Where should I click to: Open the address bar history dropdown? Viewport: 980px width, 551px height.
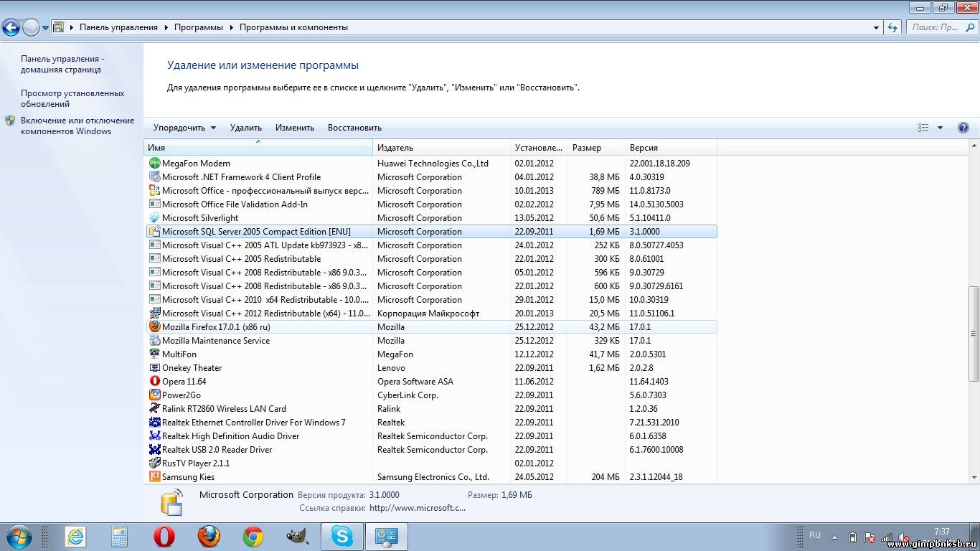(876, 27)
